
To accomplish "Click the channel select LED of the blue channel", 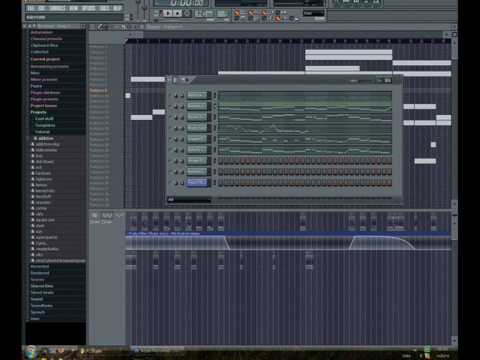I will [x=215, y=182].
